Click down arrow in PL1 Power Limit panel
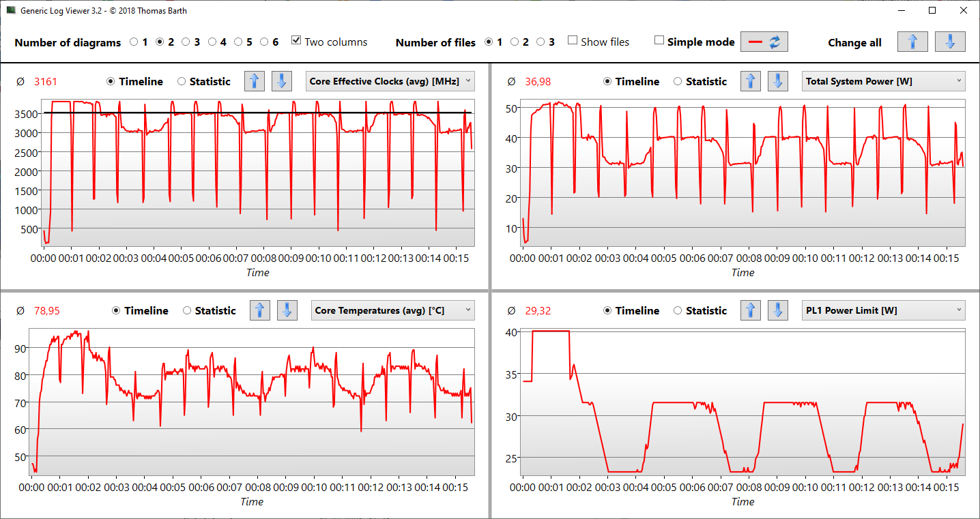Screen dimensions: 980x519 tap(777, 310)
